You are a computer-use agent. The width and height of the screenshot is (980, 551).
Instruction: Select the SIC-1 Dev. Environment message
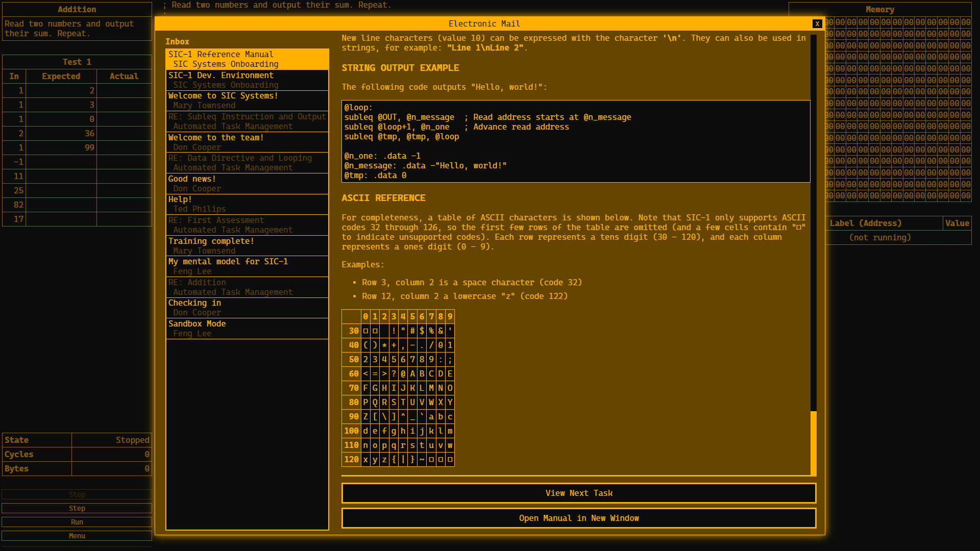pos(247,80)
